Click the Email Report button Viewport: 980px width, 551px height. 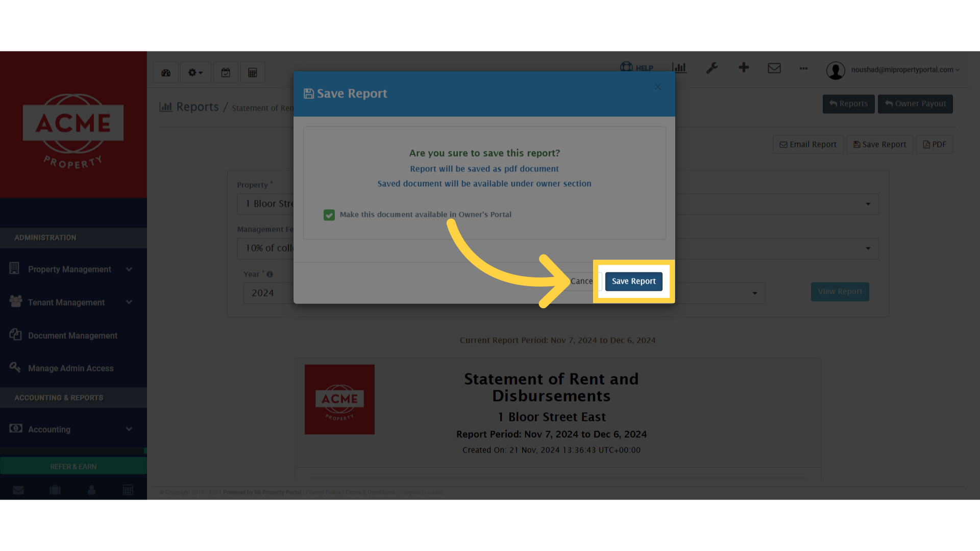pyautogui.click(x=808, y=144)
